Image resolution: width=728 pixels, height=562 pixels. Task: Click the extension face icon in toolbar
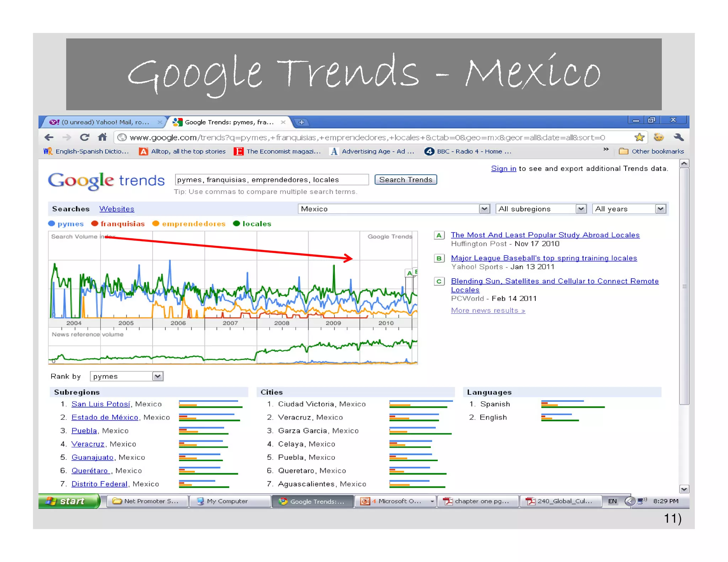659,137
